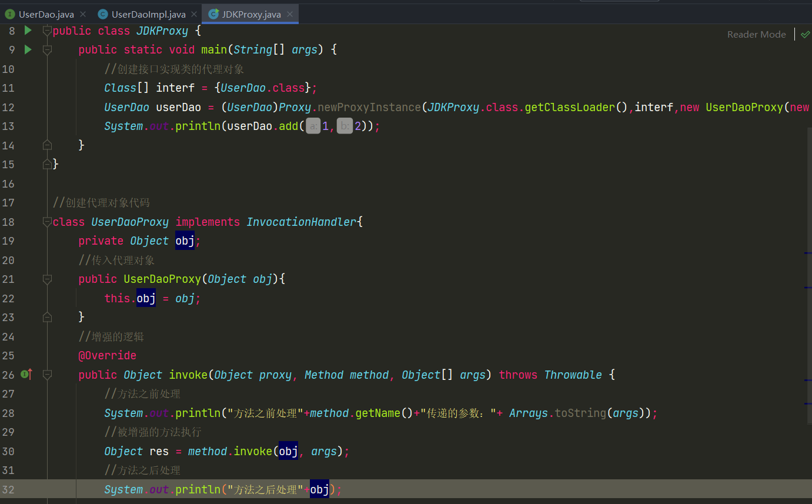Run the JDKProxy class from line 8 gutter
Screen dimensions: 812x504
(x=28, y=31)
